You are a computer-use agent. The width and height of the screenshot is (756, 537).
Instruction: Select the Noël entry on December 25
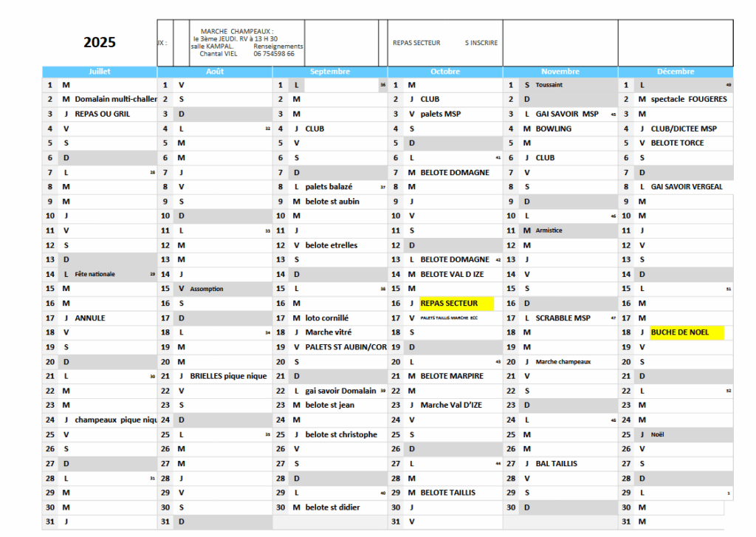pyautogui.click(x=657, y=435)
